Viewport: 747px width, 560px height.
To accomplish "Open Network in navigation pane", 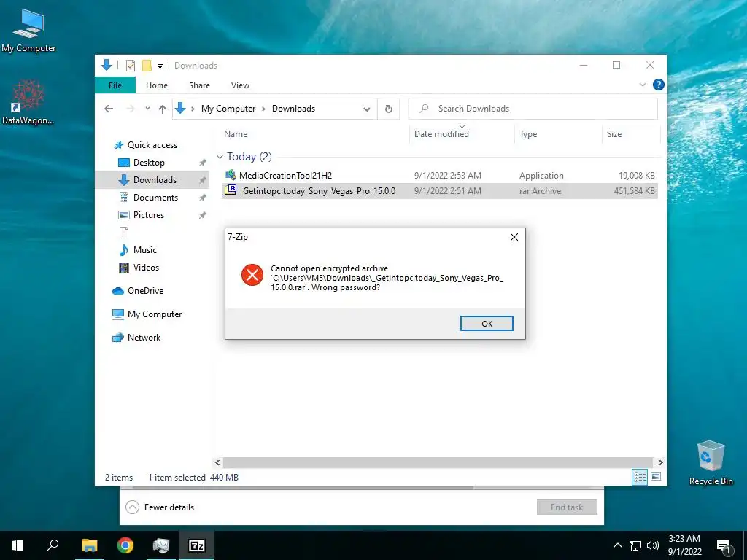I will [x=144, y=338].
